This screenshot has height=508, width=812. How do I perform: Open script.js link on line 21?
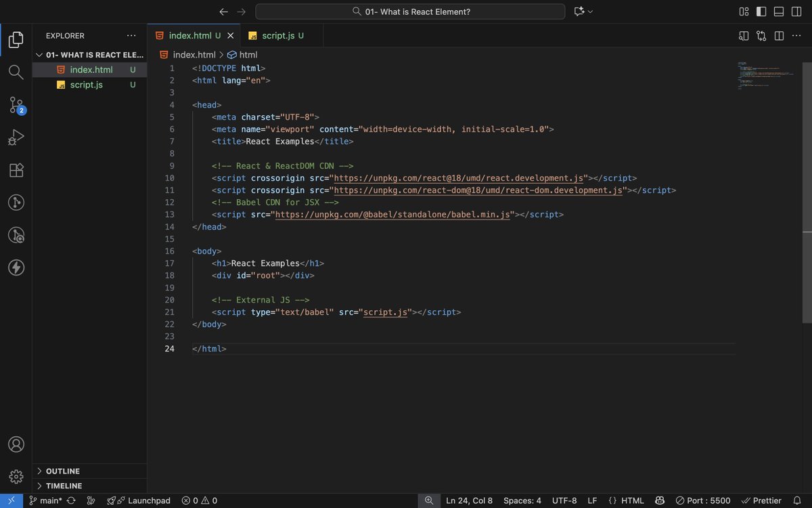pyautogui.click(x=386, y=312)
